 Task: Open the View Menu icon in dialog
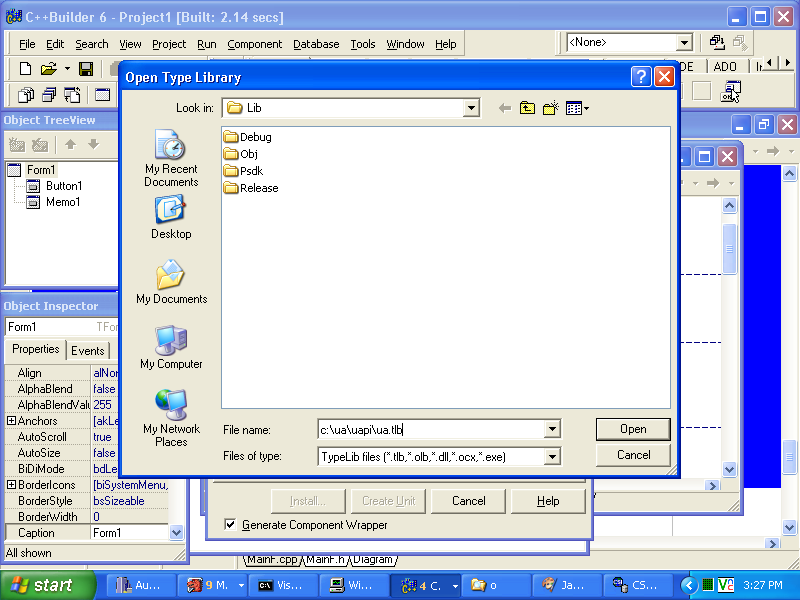coord(577,108)
